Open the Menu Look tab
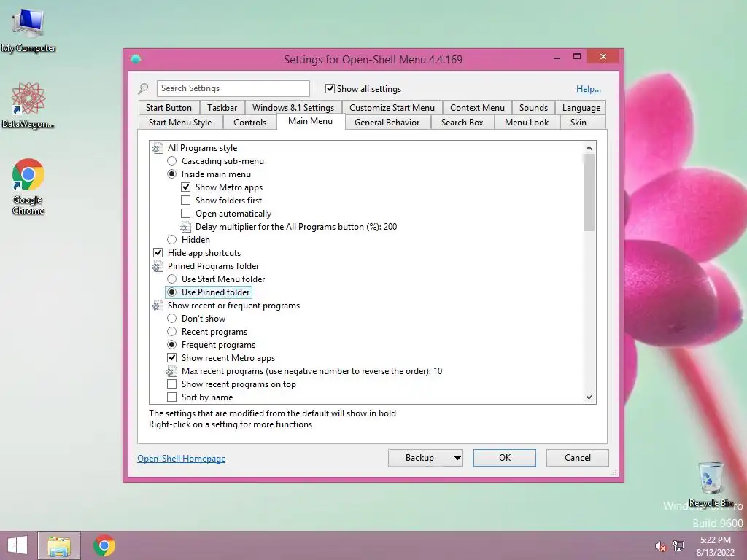The height and width of the screenshot is (560, 747). 527,122
